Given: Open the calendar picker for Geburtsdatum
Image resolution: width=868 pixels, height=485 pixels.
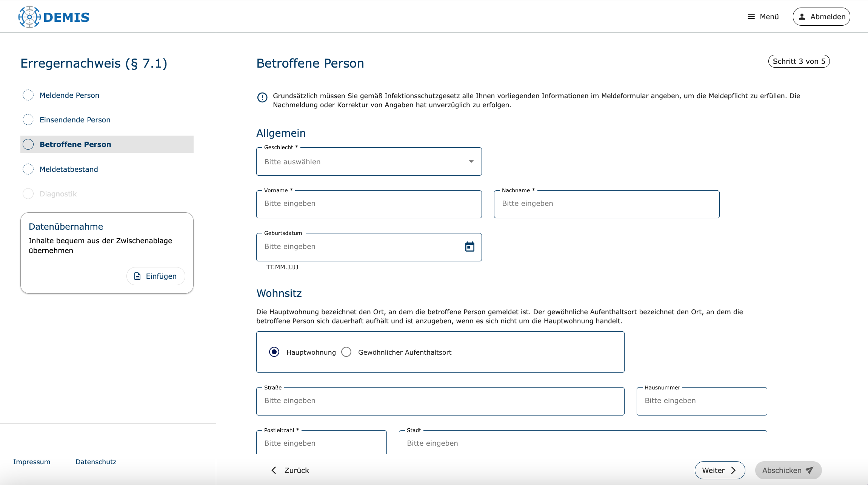Looking at the screenshot, I should tap(469, 247).
